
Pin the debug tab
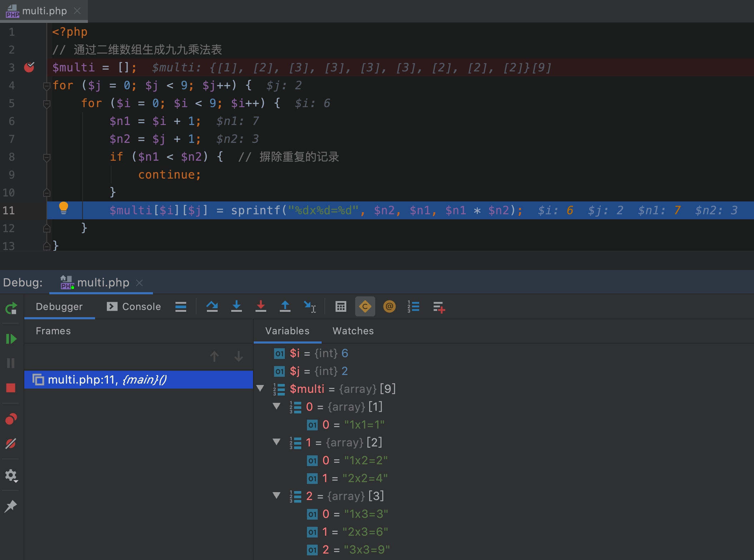pyautogui.click(x=11, y=506)
